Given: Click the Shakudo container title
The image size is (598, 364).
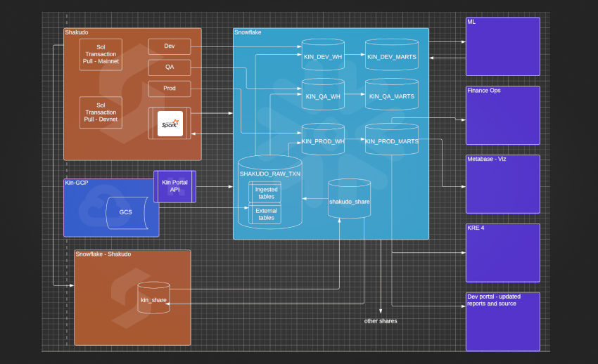Looking at the screenshot, I should click(76, 32).
